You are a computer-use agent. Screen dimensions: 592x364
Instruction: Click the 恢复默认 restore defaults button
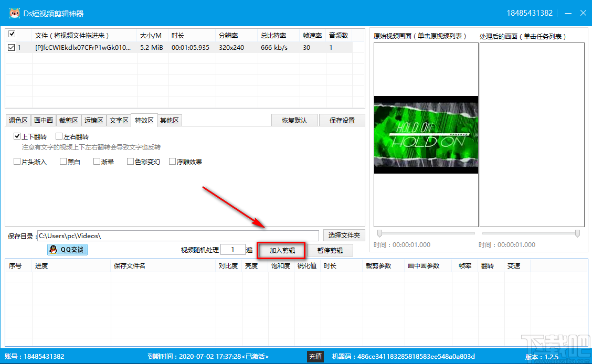pyautogui.click(x=294, y=120)
